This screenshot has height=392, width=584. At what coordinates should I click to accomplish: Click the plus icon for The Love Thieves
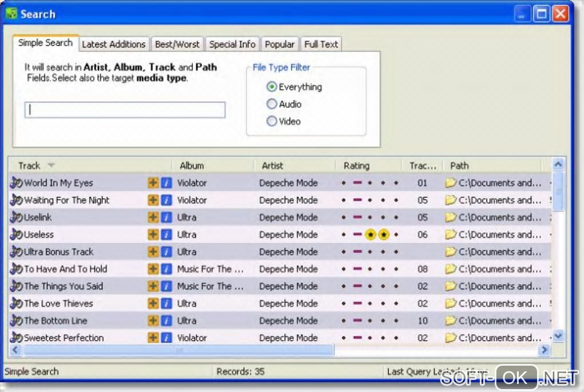[153, 303]
